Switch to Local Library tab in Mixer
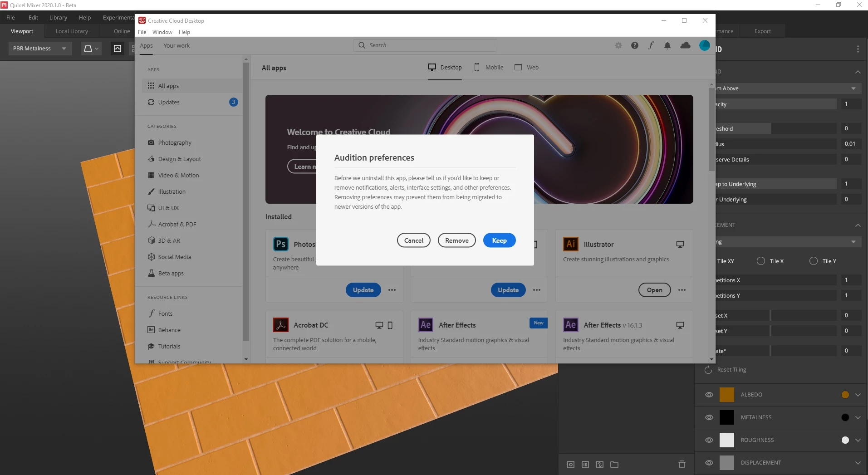The width and height of the screenshot is (868, 475). tap(72, 31)
